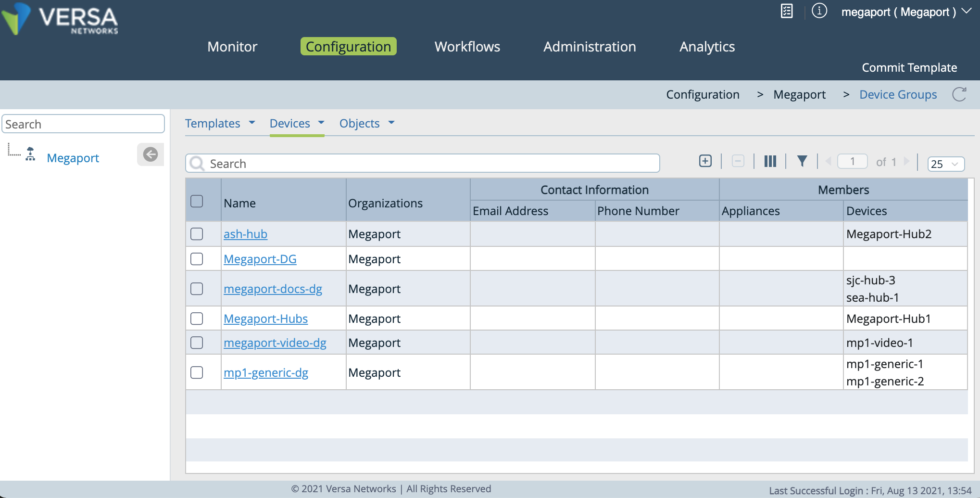980x498 pixels.
Task: Select the megaport-docs-dg row checkbox
Action: click(x=197, y=289)
